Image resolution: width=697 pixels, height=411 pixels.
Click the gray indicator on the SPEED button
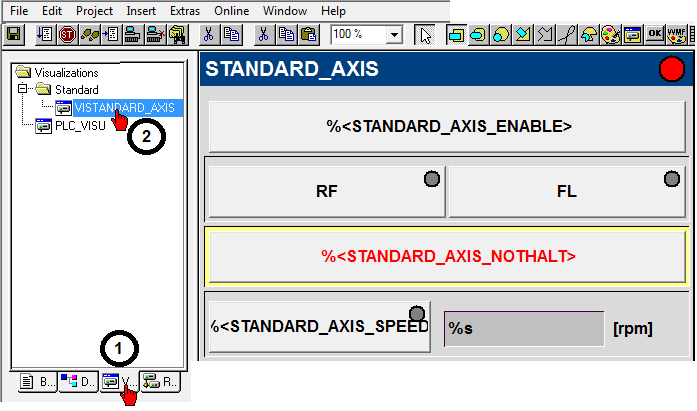point(417,314)
